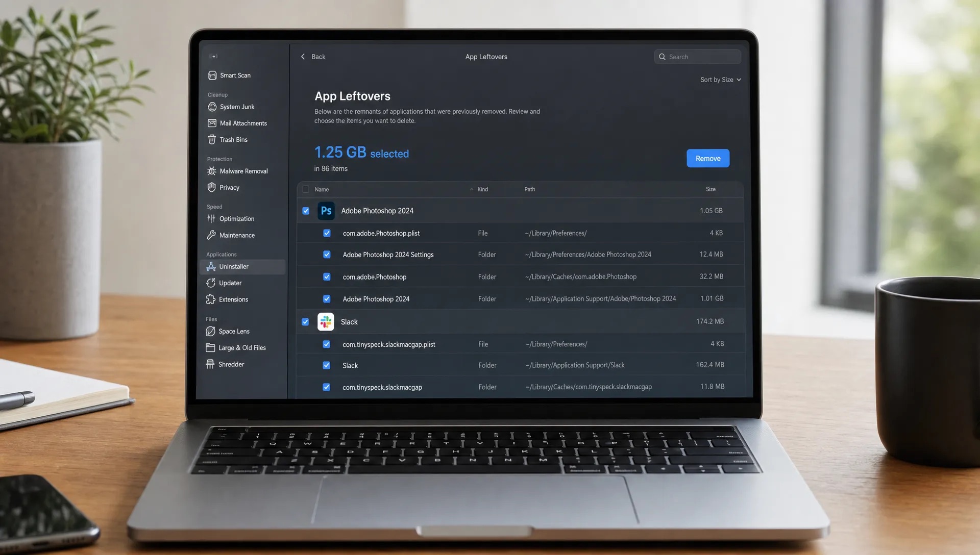
Task: Select the Slack group row name
Action: pos(349,322)
